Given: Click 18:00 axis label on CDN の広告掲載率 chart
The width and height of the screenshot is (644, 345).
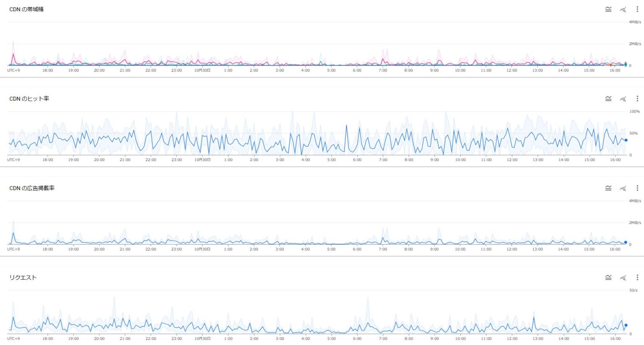Looking at the screenshot, I should [x=47, y=249].
